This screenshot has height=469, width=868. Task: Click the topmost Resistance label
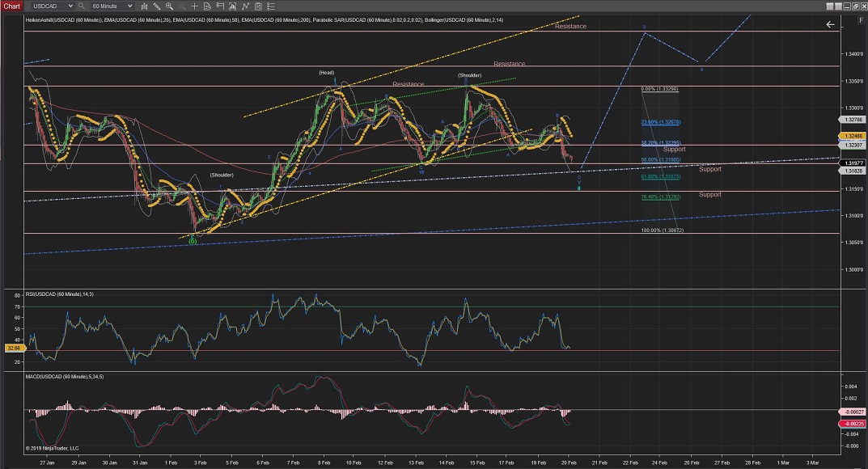click(x=571, y=27)
